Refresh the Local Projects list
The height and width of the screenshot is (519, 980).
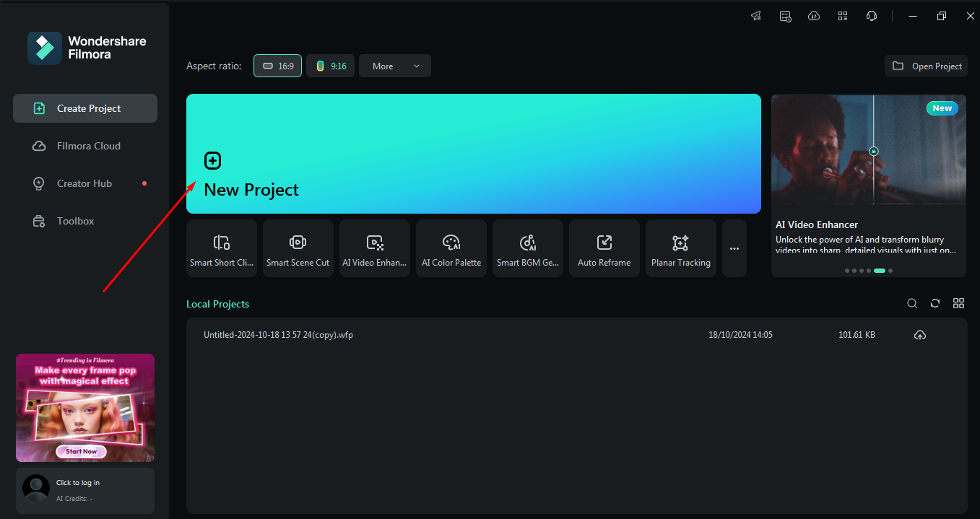tap(935, 303)
